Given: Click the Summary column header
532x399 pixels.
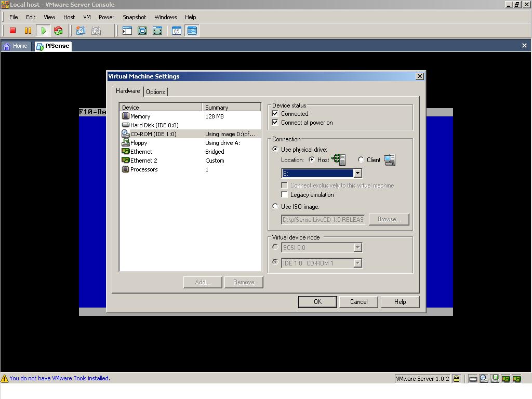Looking at the screenshot, I should [231, 108].
